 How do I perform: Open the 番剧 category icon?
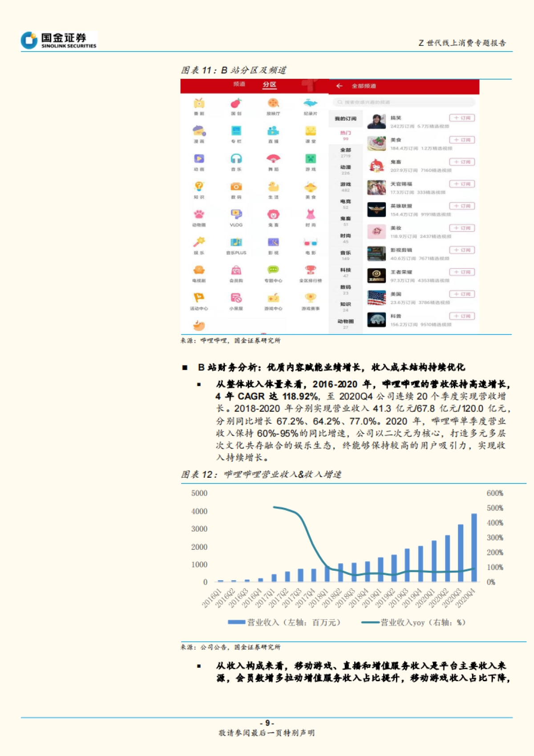point(199,103)
